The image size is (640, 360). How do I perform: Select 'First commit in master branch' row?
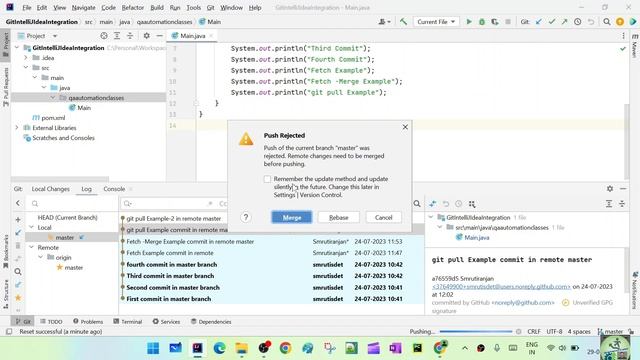(271, 299)
